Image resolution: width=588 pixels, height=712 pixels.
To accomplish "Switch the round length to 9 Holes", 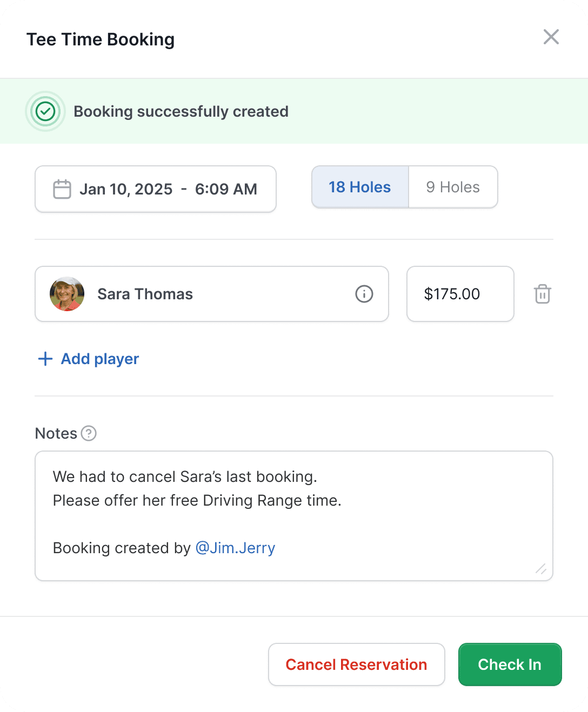I will pyautogui.click(x=453, y=187).
